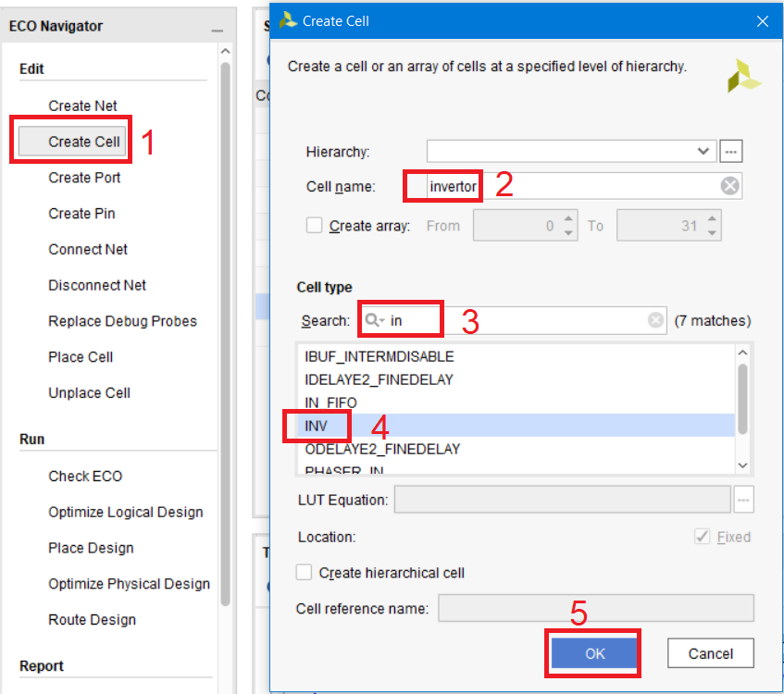The image size is (784, 694).
Task: Clear the Cell name field
Action: [729, 186]
